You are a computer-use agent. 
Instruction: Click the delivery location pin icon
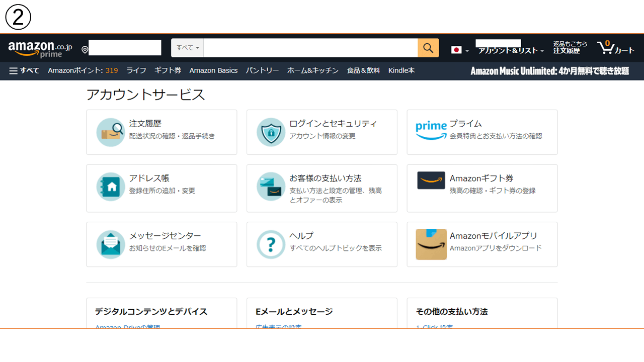(84, 49)
